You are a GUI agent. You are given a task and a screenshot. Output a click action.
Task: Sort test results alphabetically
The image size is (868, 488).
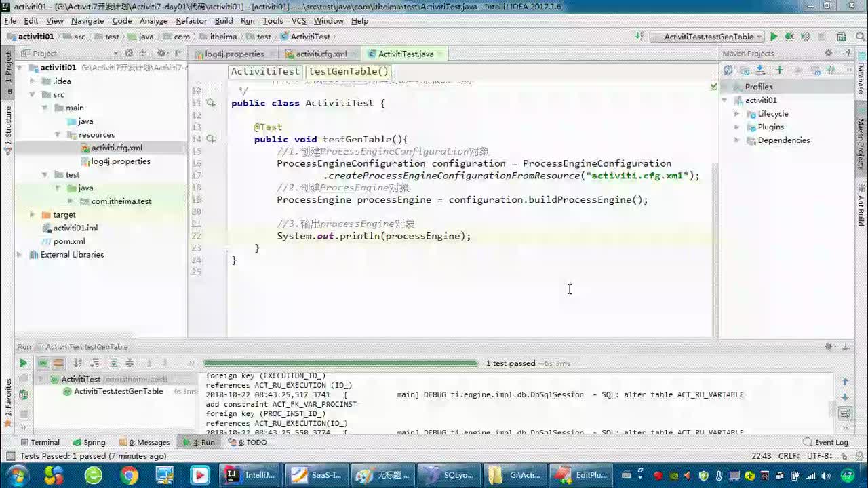pyautogui.click(x=78, y=363)
